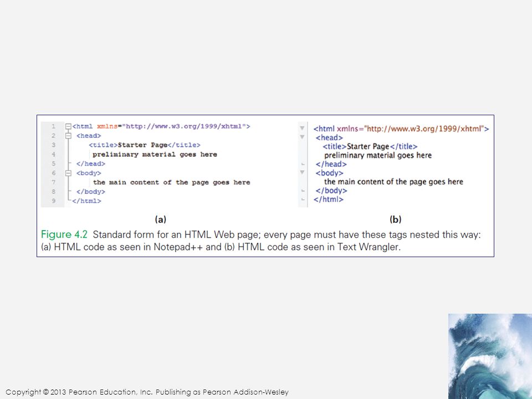Collapse the html fold triangle in Text Wrangler
Screen dimensions: 532x399
pos(302,128)
